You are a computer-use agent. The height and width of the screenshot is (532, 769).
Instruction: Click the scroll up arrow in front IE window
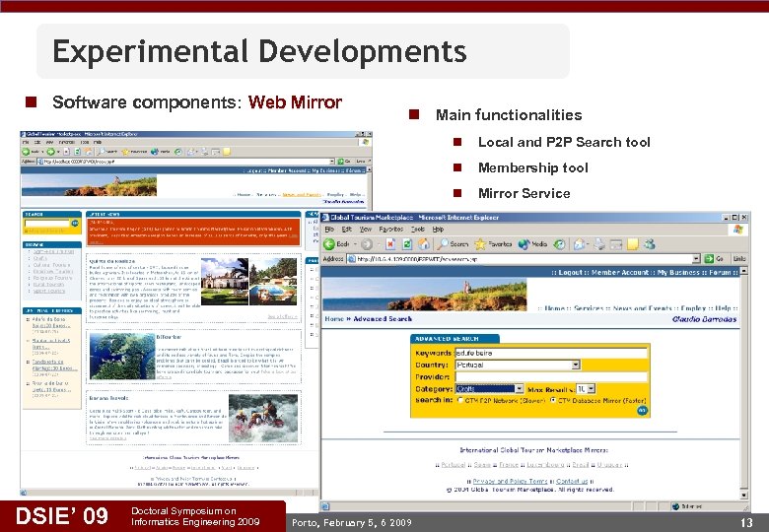coord(743,271)
